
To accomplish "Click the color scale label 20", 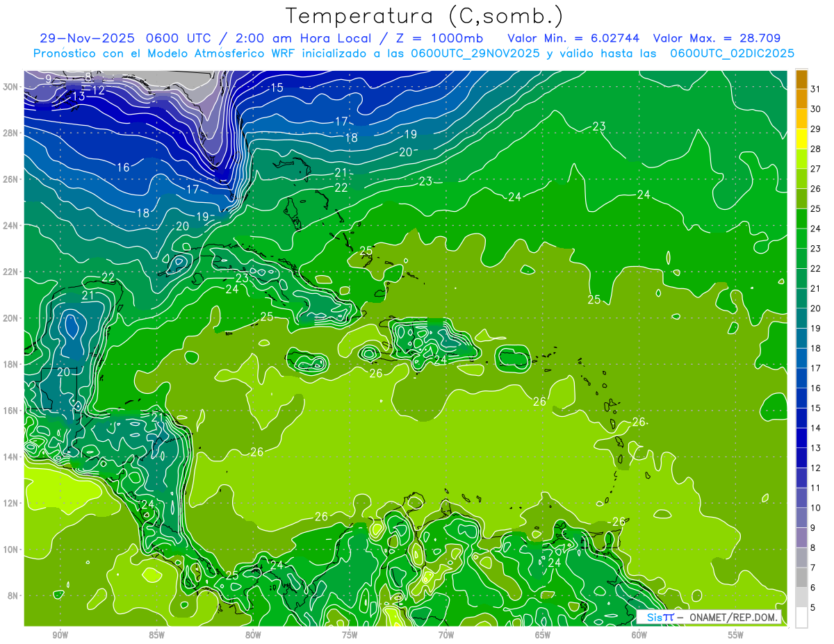I will pyautogui.click(x=815, y=308).
